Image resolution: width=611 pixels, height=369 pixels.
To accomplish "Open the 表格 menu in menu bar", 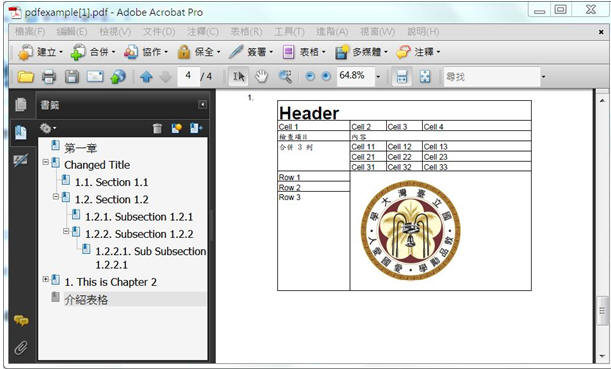I will click(x=246, y=32).
